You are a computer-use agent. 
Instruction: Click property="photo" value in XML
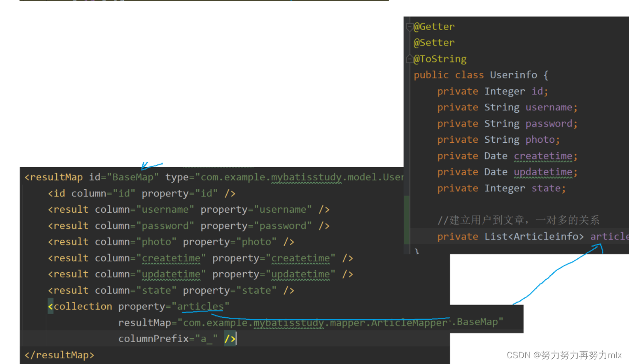click(x=257, y=242)
